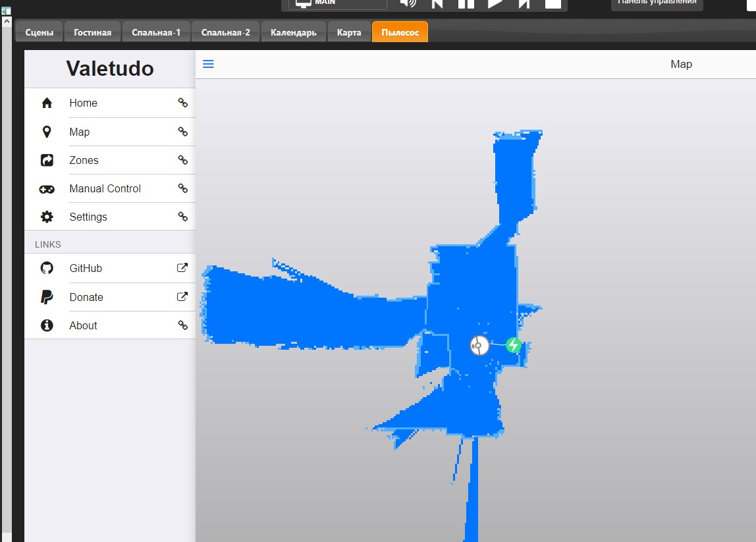
Task: Switch to the Сцены tab
Action: (x=39, y=32)
